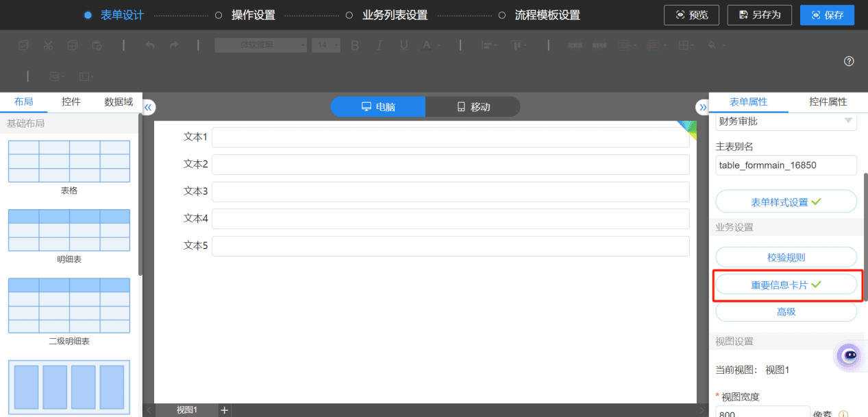This screenshot has height=417, width=868.
Task: Open the 财务审批 dropdown
Action: pyautogui.click(x=786, y=121)
